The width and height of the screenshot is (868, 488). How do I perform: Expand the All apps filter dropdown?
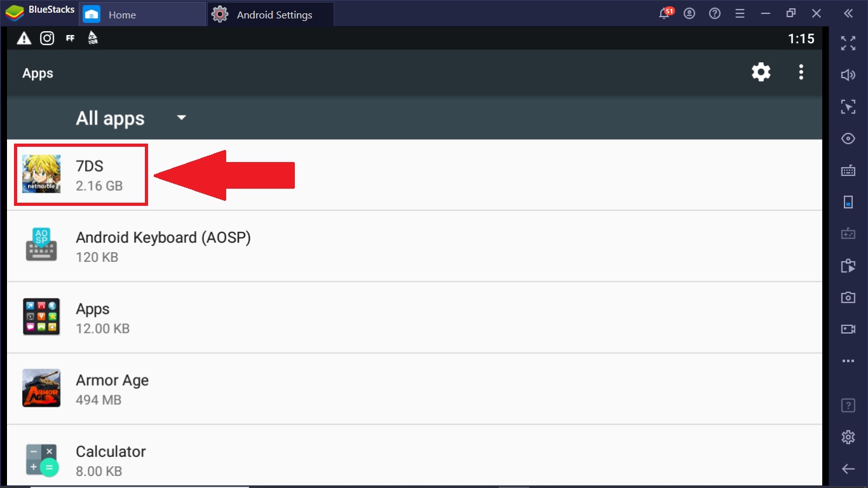(131, 118)
